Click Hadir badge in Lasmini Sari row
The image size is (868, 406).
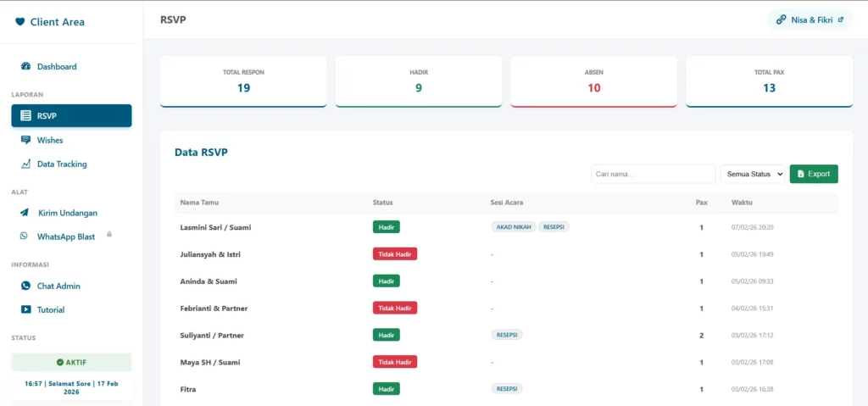tap(387, 226)
